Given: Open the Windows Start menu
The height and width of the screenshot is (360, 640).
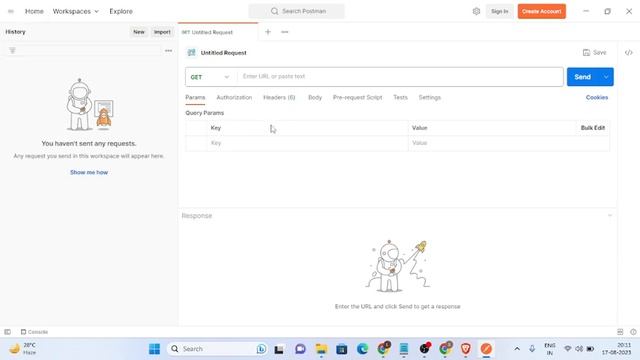Looking at the screenshot, I should [x=154, y=349].
